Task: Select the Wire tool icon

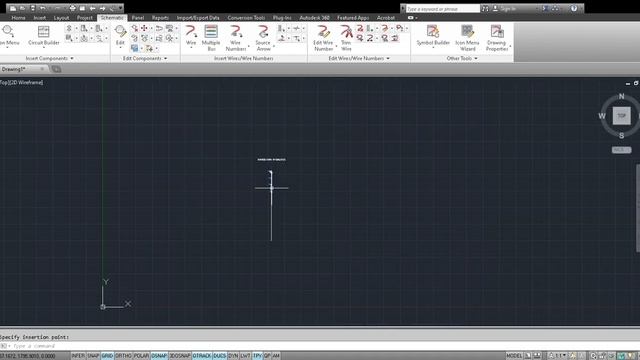Action: tap(191, 32)
